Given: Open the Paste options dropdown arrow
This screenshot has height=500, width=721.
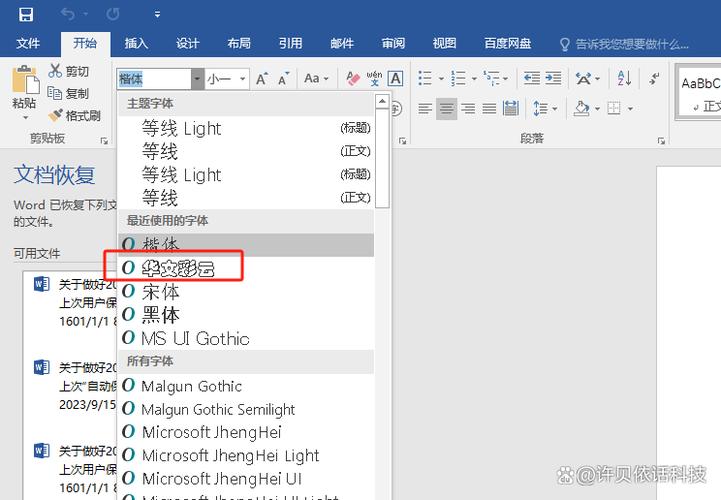Looking at the screenshot, I should [25, 118].
